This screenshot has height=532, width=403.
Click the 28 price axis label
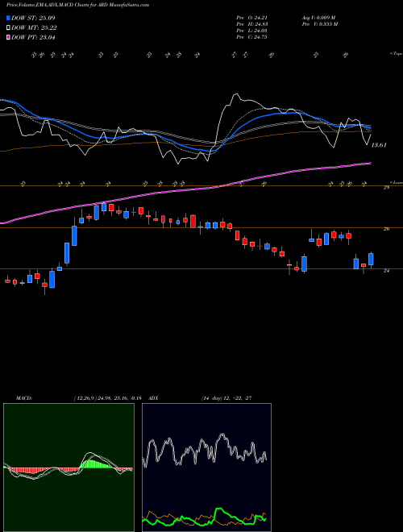click(386, 187)
